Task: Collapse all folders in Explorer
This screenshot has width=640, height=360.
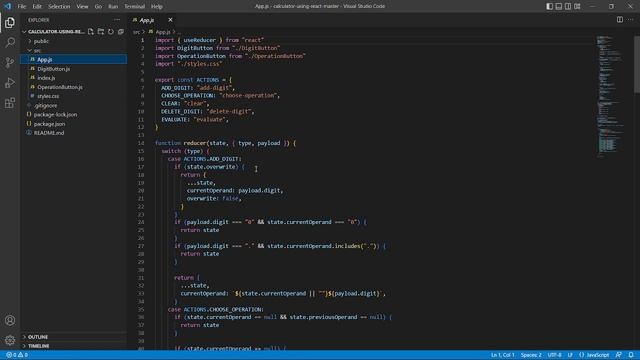Action: (121, 31)
